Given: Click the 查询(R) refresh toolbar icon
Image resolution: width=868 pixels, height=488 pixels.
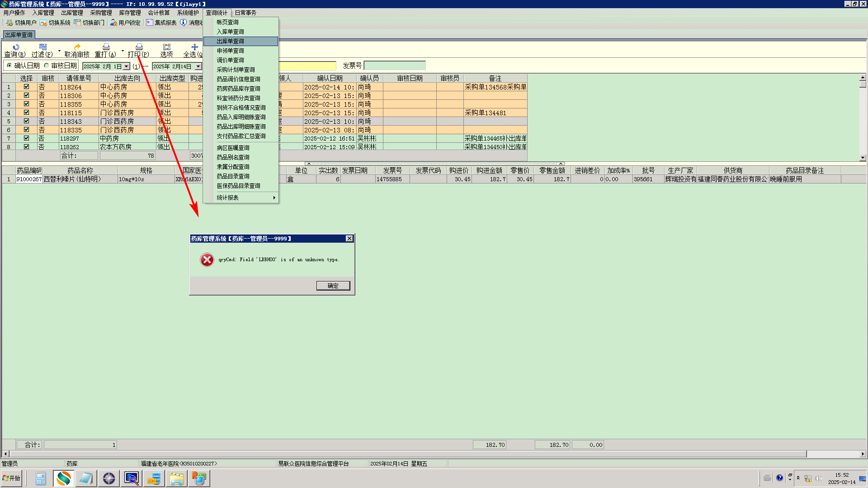Looking at the screenshot, I should coord(16,47).
